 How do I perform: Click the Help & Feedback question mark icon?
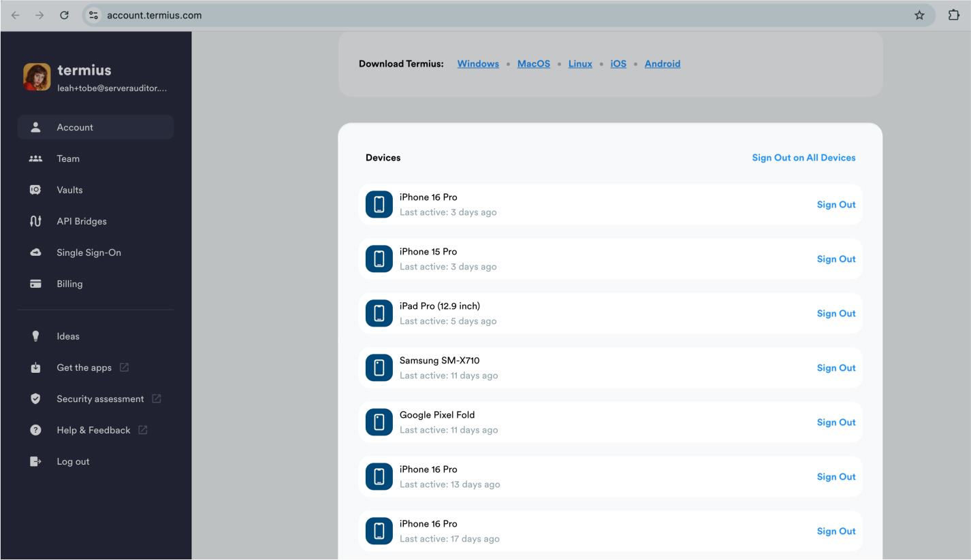coord(36,430)
